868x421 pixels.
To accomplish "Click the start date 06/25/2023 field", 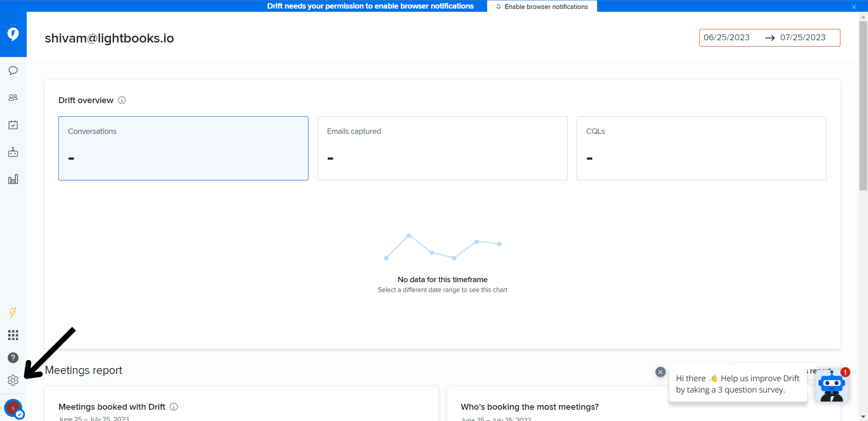I will pyautogui.click(x=726, y=38).
